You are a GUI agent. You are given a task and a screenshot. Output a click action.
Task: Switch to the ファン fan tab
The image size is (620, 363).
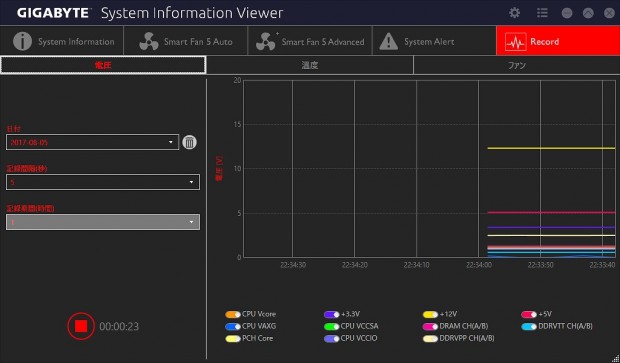(x=516, y=65)
